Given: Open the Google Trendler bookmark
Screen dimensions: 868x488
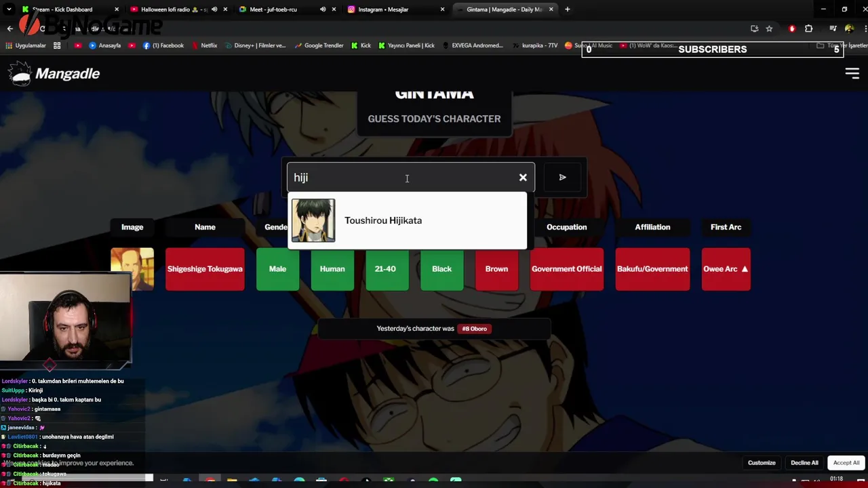Looking at the screenshot, I should 319,45.
